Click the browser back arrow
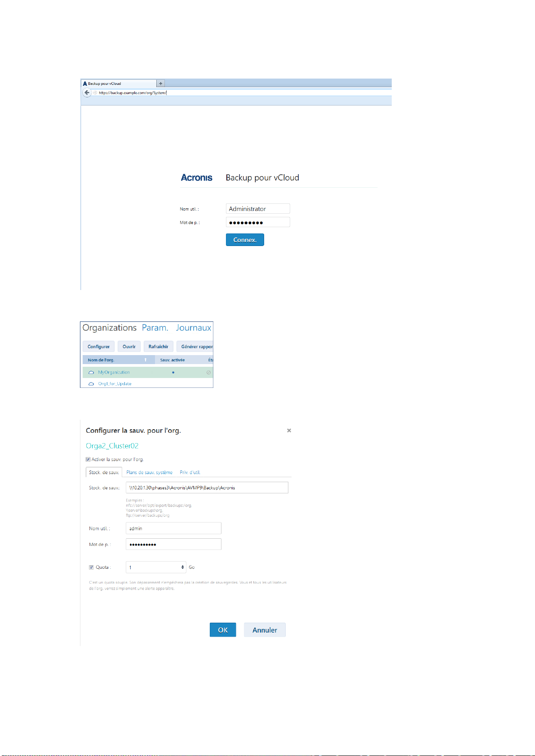535x756 pixels. (x=87, y=93)
